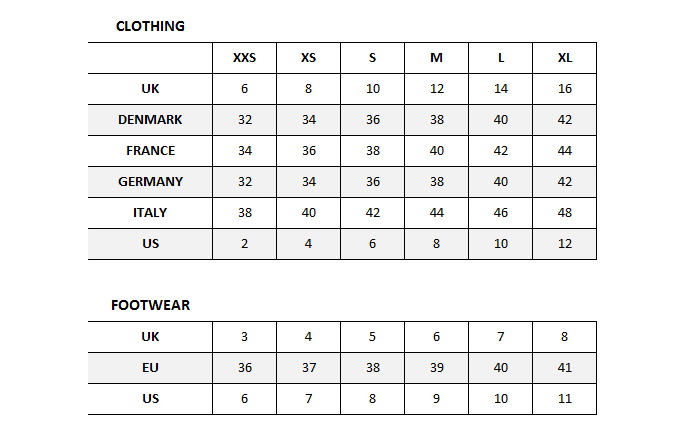Select the EU footwear size 36 cell
691x439 pixels.
244,368
